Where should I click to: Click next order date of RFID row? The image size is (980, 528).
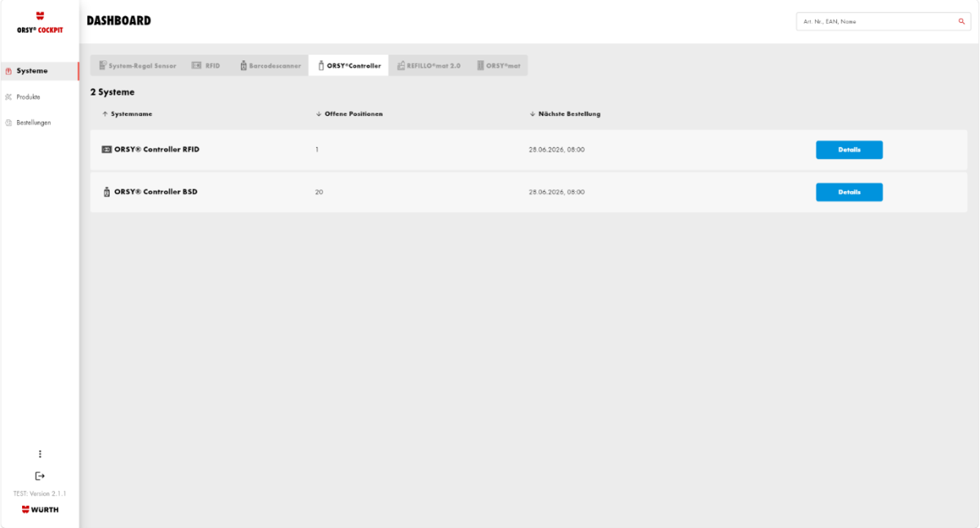557,150
